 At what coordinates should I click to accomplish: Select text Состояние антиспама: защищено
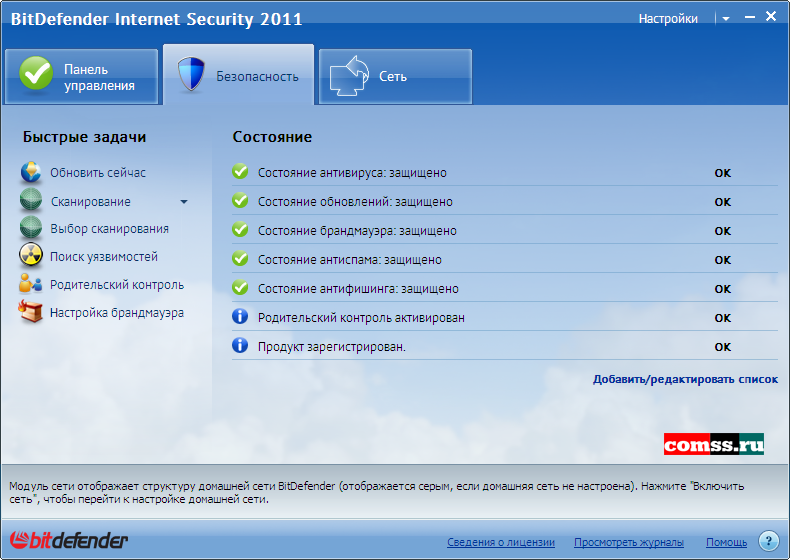click(x=350, y=260)
